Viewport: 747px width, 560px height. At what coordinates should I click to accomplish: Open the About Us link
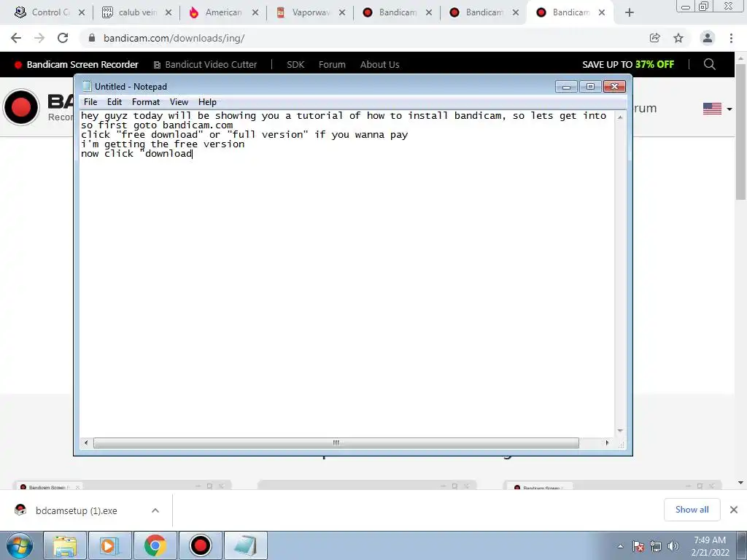(379, 64)
